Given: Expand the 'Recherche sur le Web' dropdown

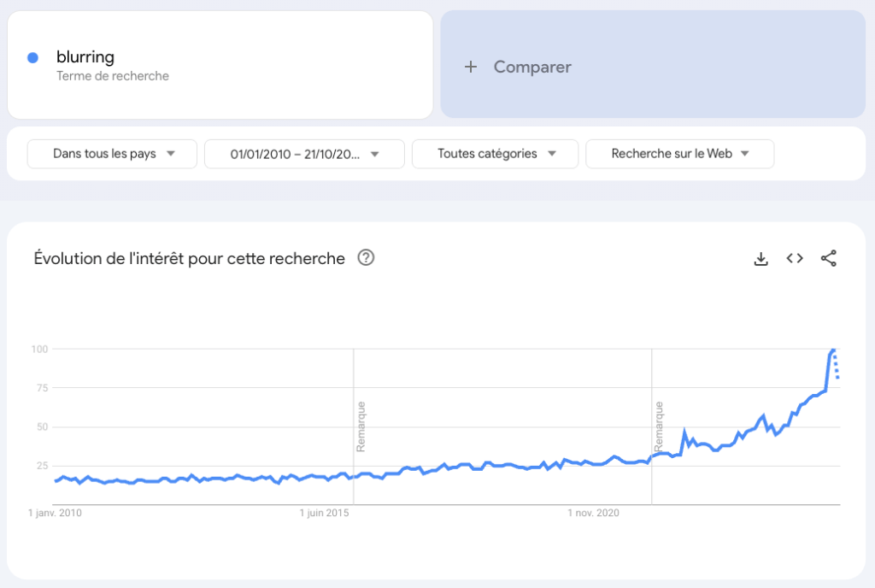Looking at the screenshot, I should [x=679, y=154].
